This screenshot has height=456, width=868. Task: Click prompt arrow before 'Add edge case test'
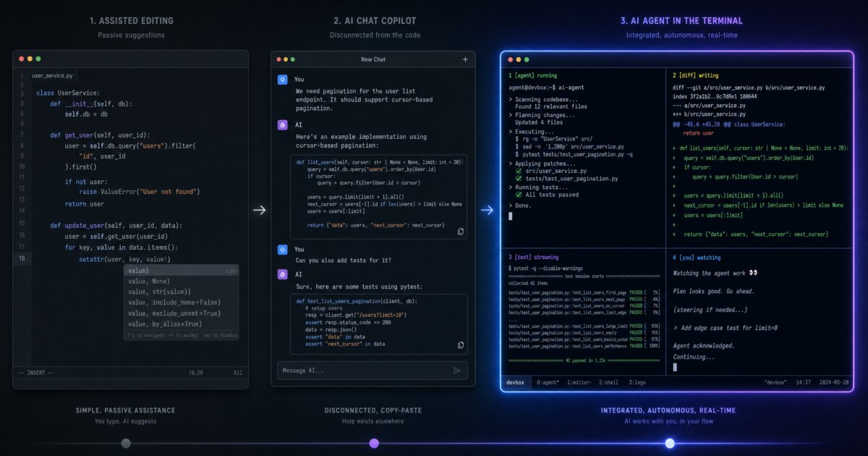pyautogui.click(x=676, y=328)
